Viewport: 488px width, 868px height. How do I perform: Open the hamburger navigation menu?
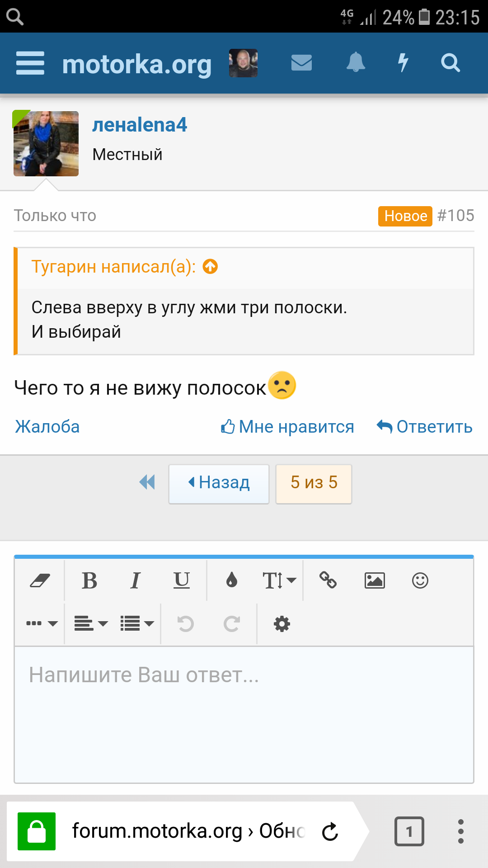click(30, 63)
